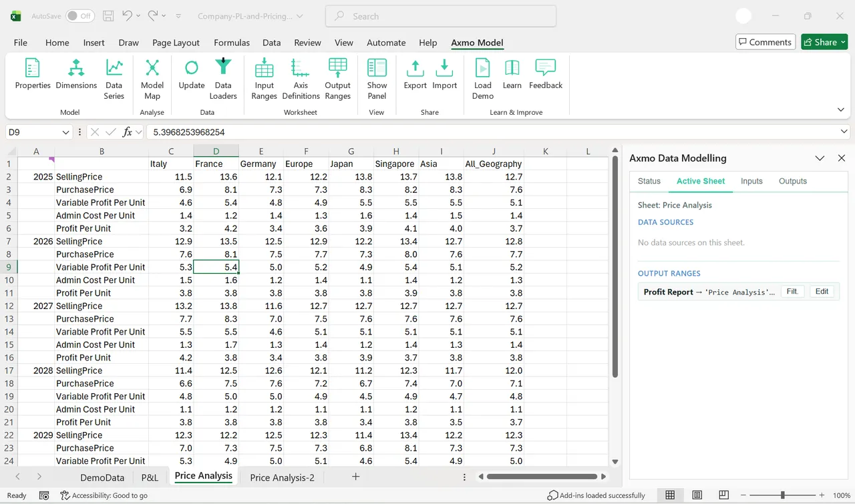
Task: Open the Page Layout ribbon tab
Action: [176, 42]
